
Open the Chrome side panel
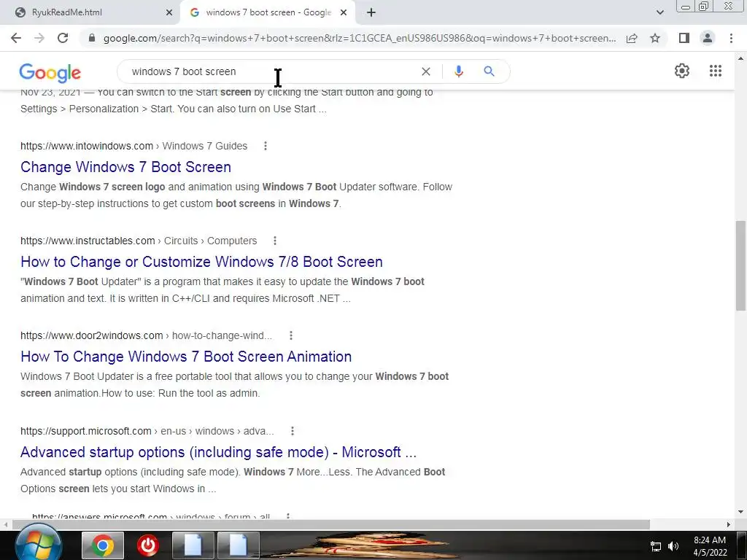click(684, 38)
